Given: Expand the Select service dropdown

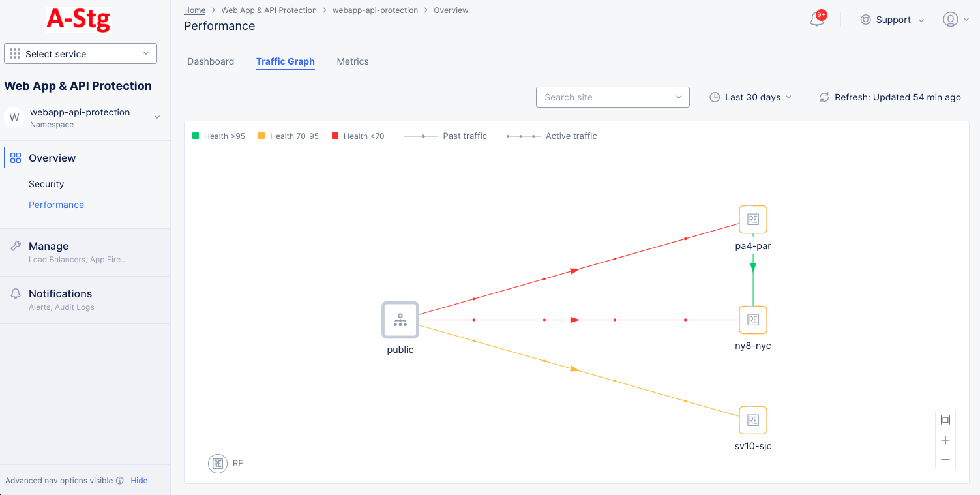Looking at the screenshot, I should [80, 54].
